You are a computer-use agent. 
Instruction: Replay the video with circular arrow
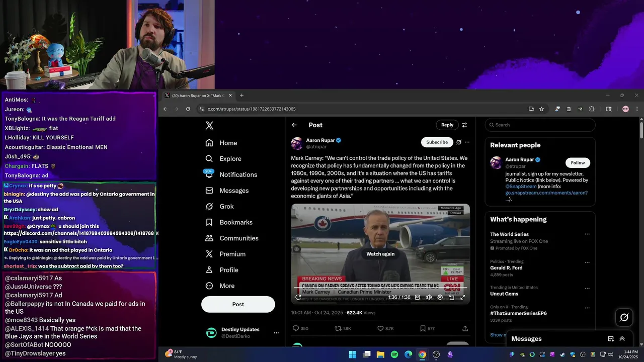[298, 297]
